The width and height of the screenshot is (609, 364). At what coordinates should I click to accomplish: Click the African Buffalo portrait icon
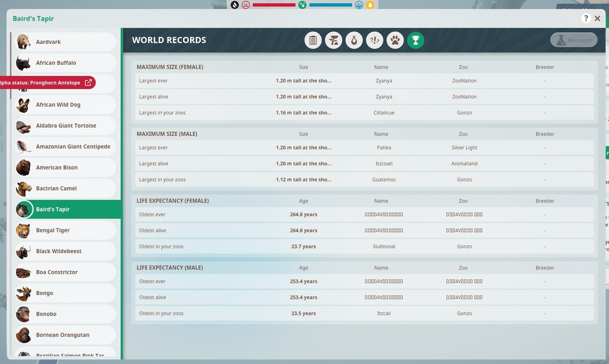pos(24,63)
